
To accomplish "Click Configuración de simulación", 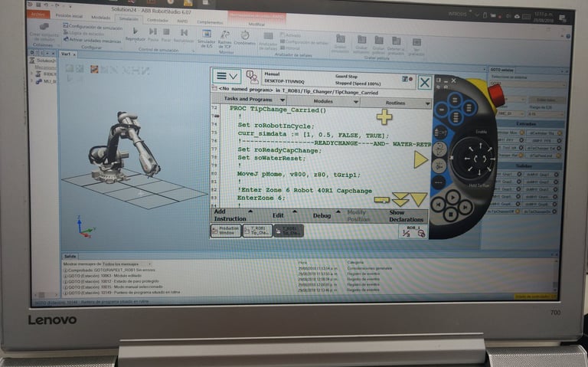I will tap(92, 27).
